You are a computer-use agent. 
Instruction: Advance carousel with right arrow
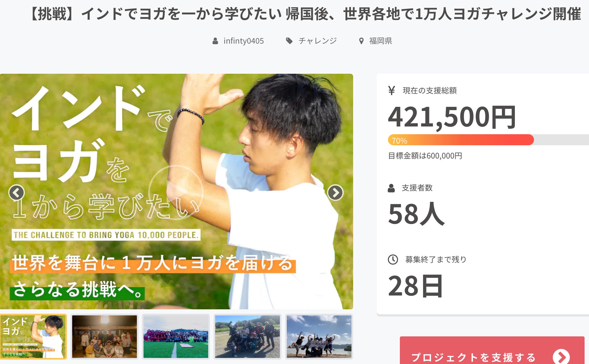point(335,192)
